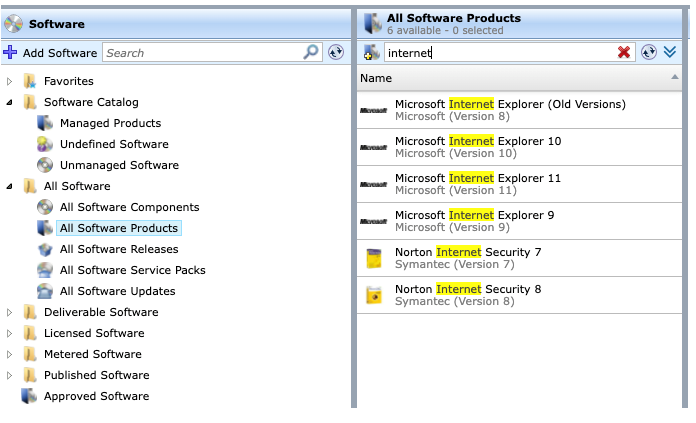Click the Favorites label
The height and width of the screenshot is (423, 696).
point(69,81)
